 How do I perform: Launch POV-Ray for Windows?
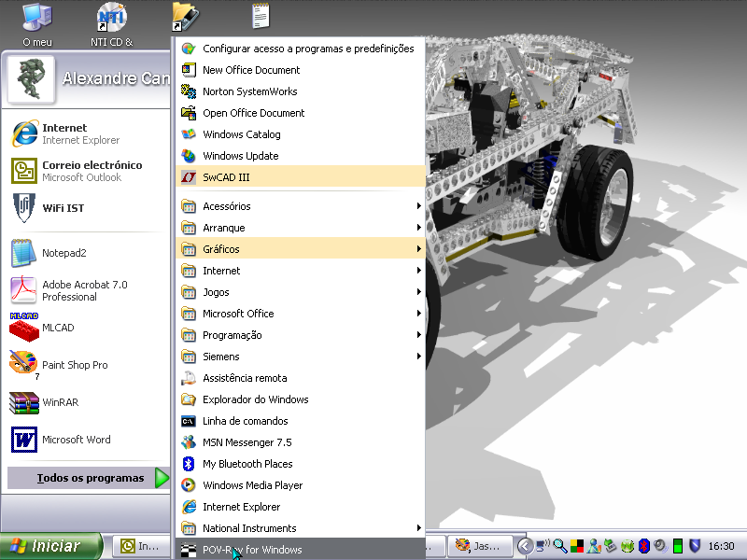(x=300, y=550)
